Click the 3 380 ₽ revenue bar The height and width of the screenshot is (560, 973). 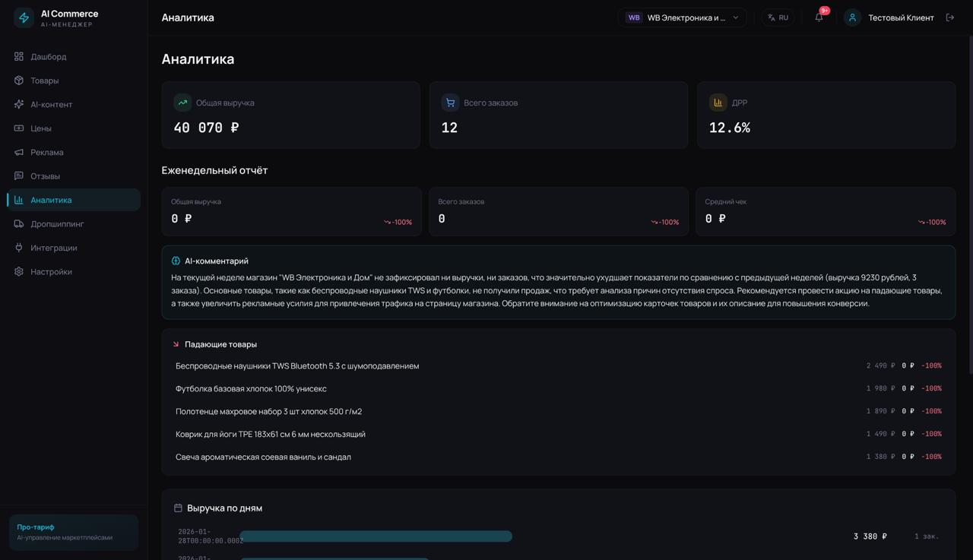376,536
